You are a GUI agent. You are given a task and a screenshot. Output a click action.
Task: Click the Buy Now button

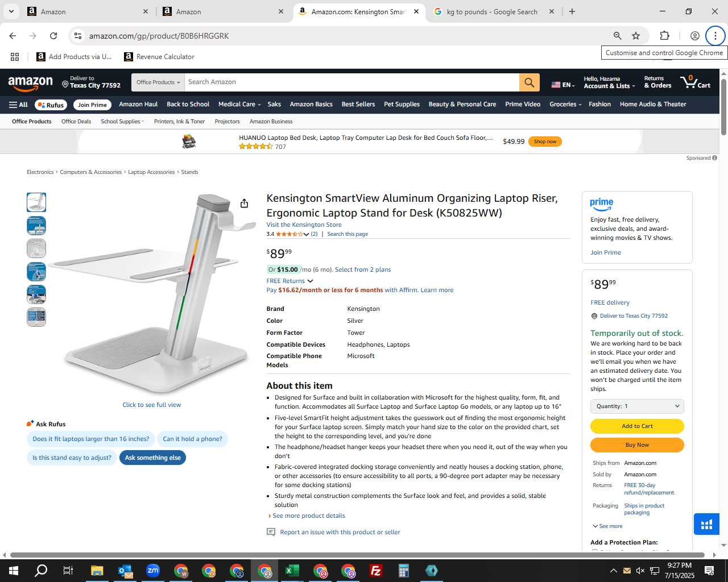click(x=637, y=445)
